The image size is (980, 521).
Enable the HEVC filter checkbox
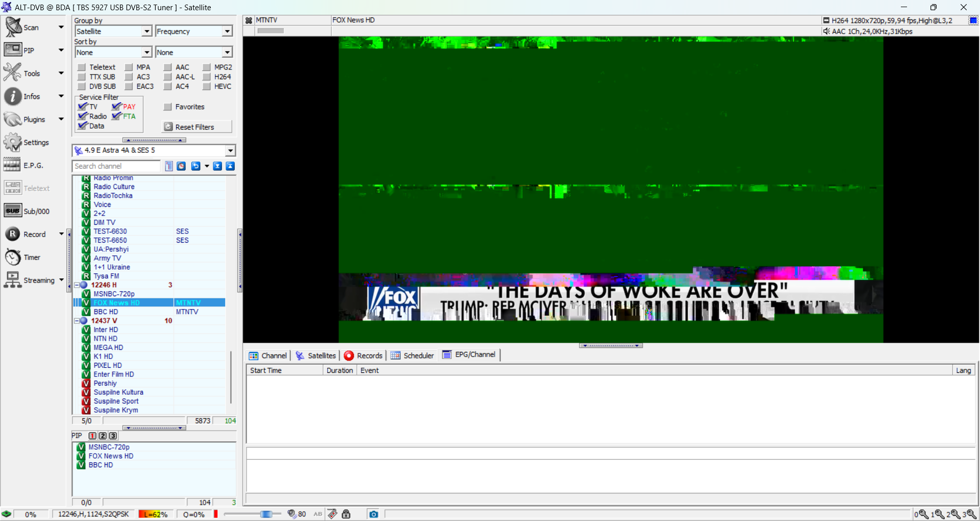(207, 86)
